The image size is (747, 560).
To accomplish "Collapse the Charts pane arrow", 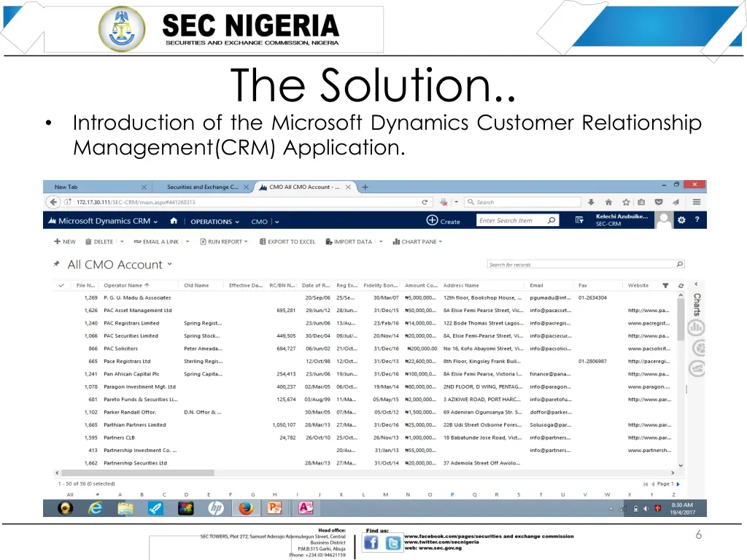I will coord(696,284).
